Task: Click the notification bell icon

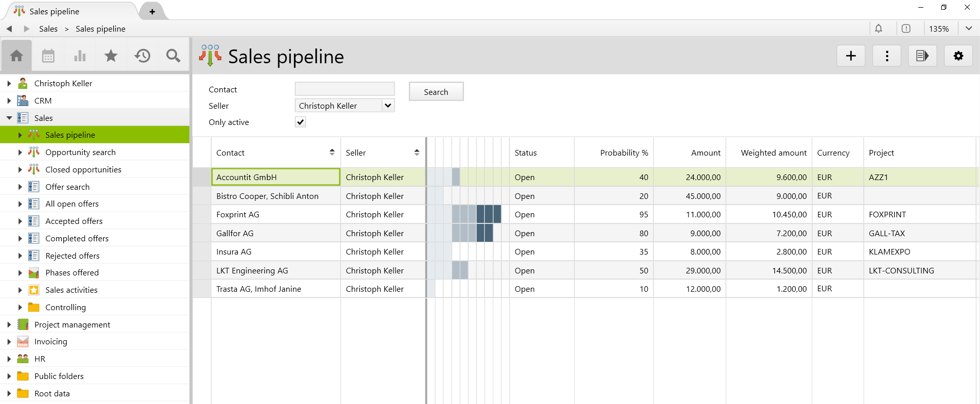Action: pyautogui.click(x=878, y=29)
